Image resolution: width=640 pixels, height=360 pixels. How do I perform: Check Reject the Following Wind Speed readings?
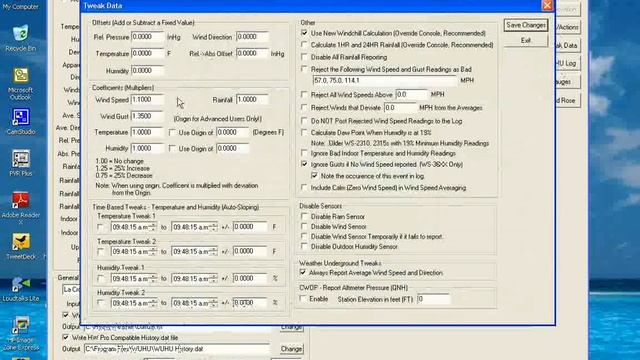point(304,69)
